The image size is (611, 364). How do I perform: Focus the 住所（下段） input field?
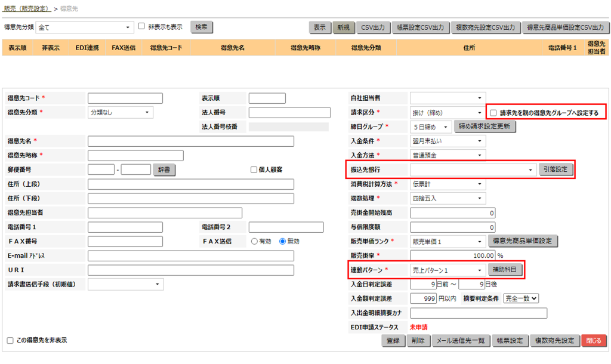(191, 198)
